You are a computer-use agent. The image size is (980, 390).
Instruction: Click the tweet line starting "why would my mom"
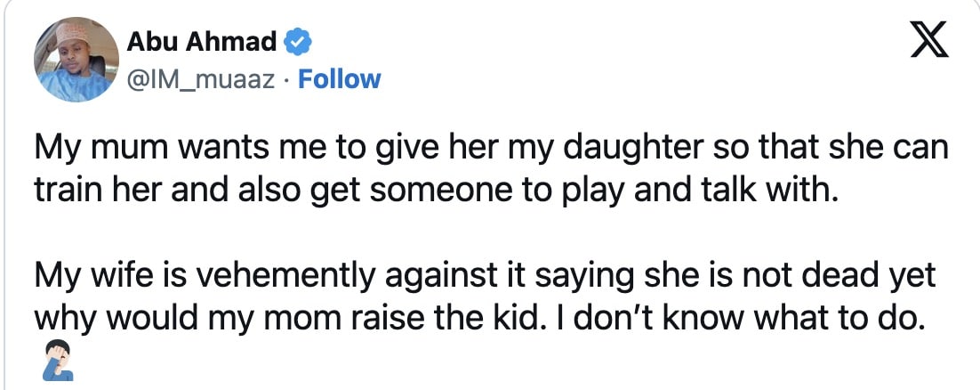[x=480, y=319]
